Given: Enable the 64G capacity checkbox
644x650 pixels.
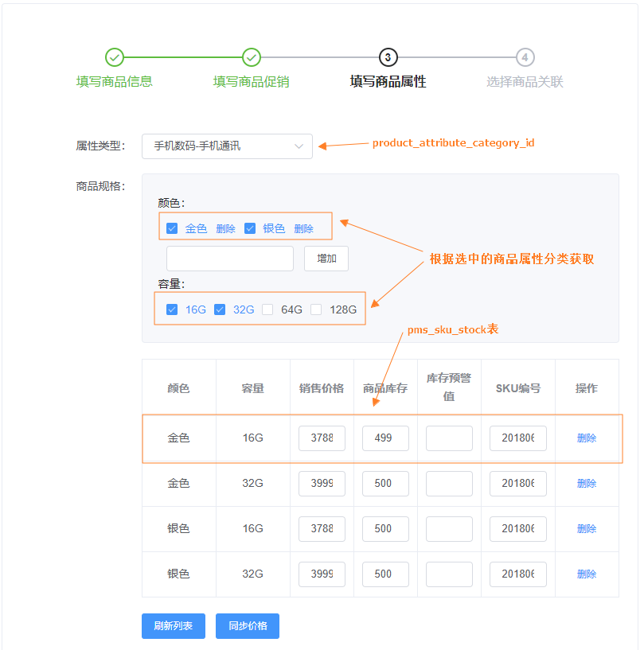Looking at the screenshot, I should pyautogui.click(x=268, y=309).
